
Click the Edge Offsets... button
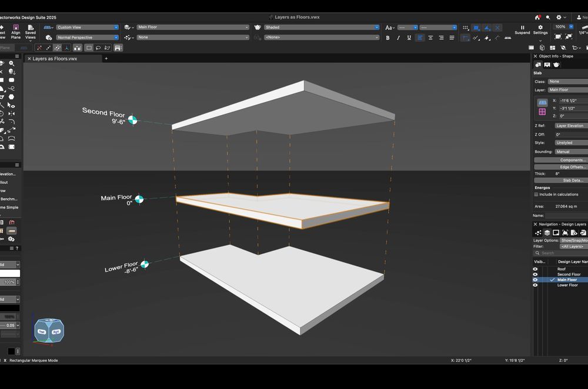(562, 167)
